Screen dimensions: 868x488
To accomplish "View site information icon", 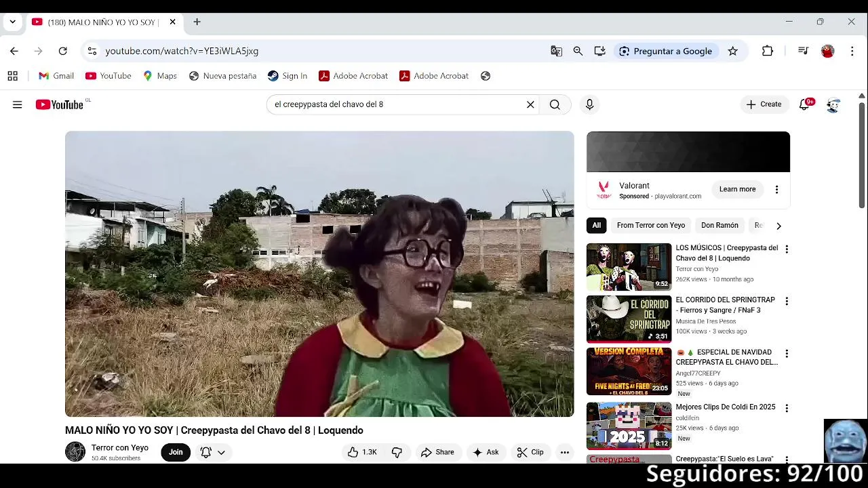I will [x=92, y=51].
